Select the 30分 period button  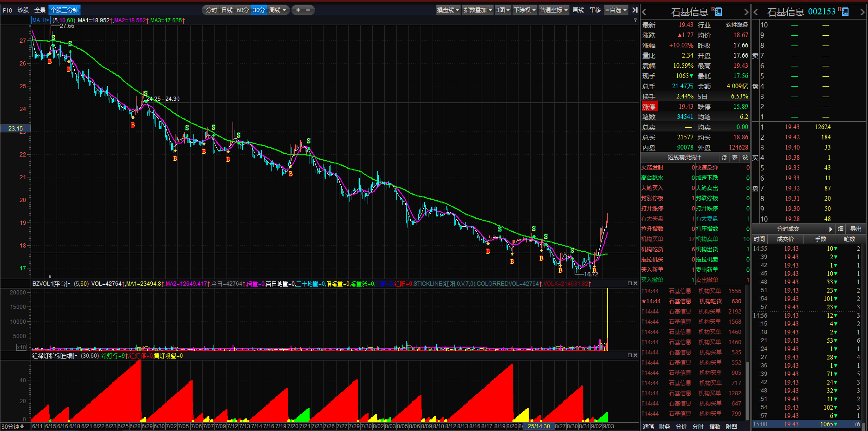259,10
